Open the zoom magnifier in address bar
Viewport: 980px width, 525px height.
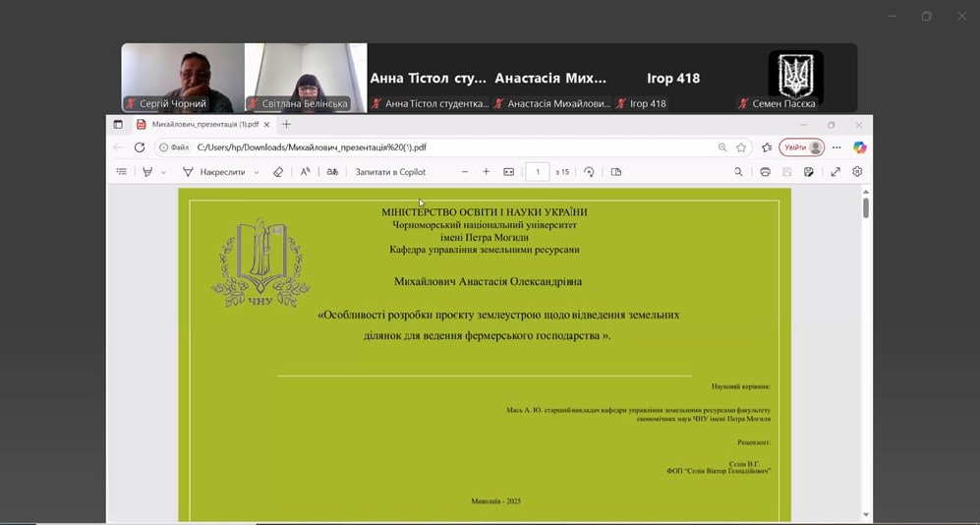coord(722,147)
